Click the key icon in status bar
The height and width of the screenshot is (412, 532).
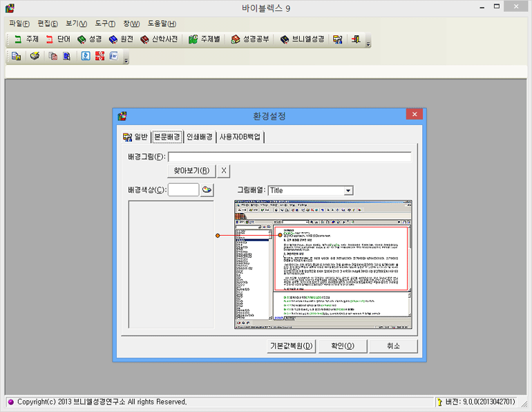[439, 402]
